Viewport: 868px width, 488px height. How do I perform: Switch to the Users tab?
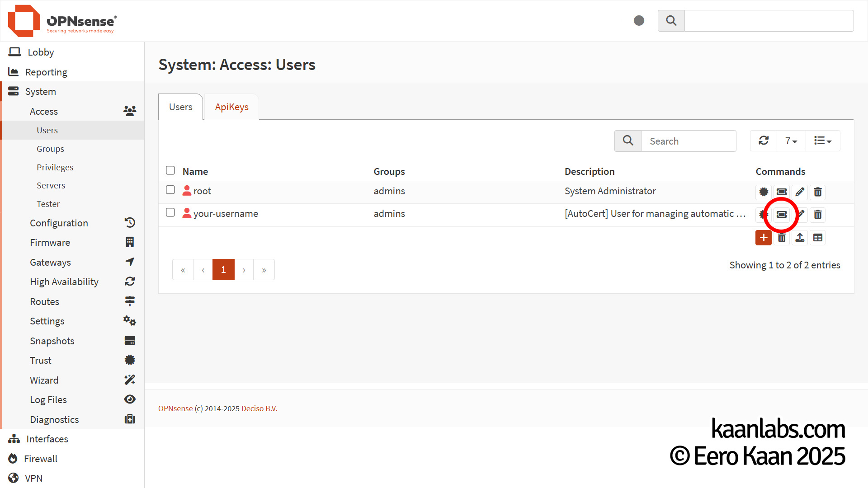tap(180, 107)
